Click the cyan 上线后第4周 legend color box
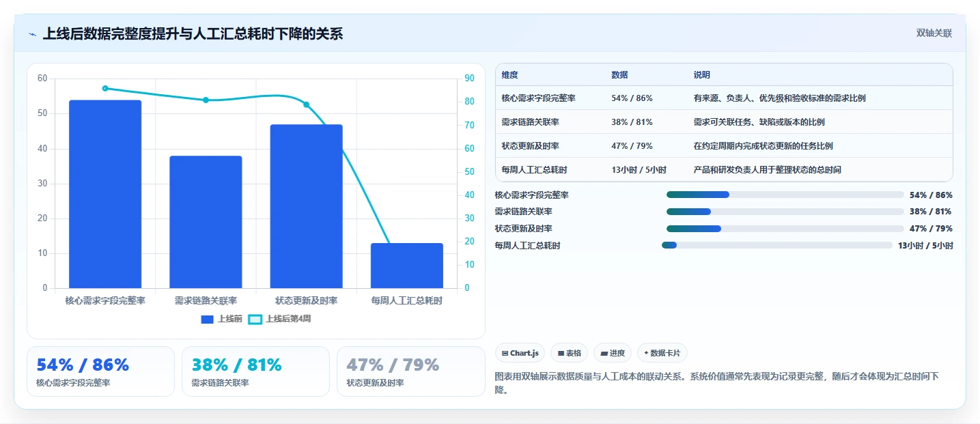Viewport: 980px width, 424px height. 255,319
